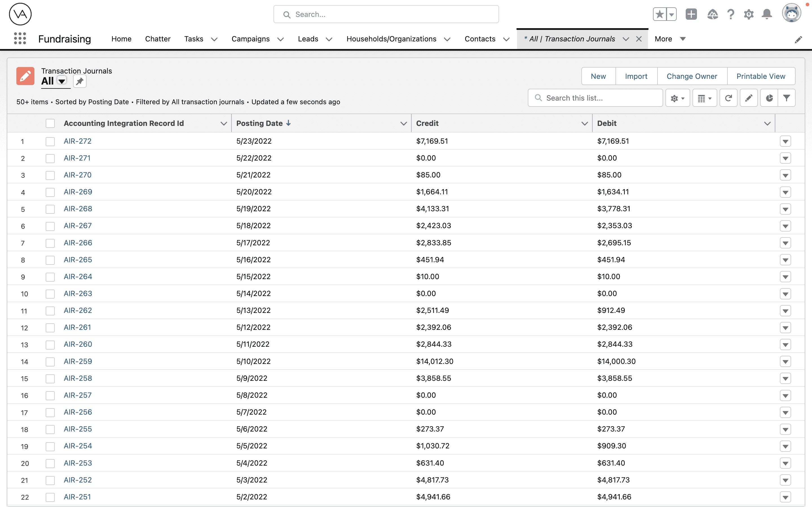Open the charts panel icon
The width and height of the screenshot is (812, 507).
coord(769,97)
